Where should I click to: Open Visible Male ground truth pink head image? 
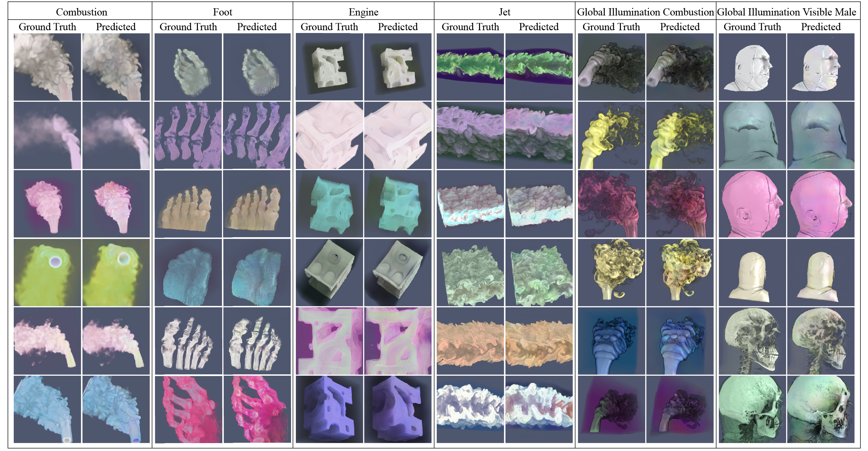752,204
